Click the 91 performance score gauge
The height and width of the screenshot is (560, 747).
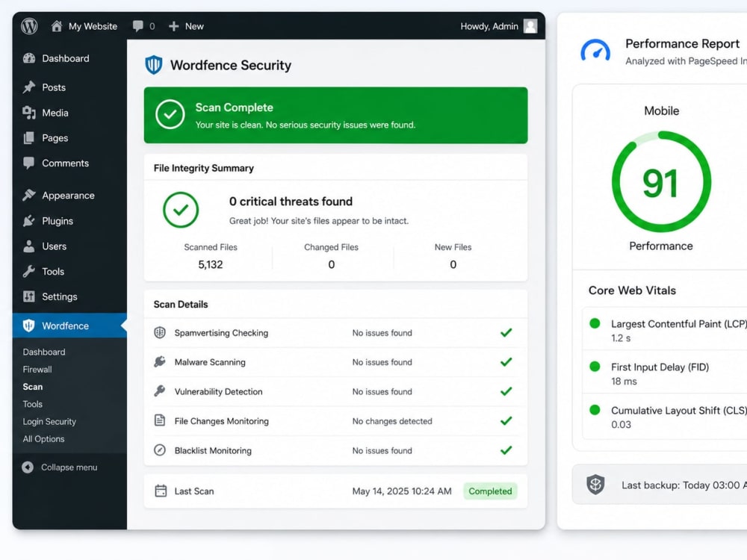(x=661, y=182)
